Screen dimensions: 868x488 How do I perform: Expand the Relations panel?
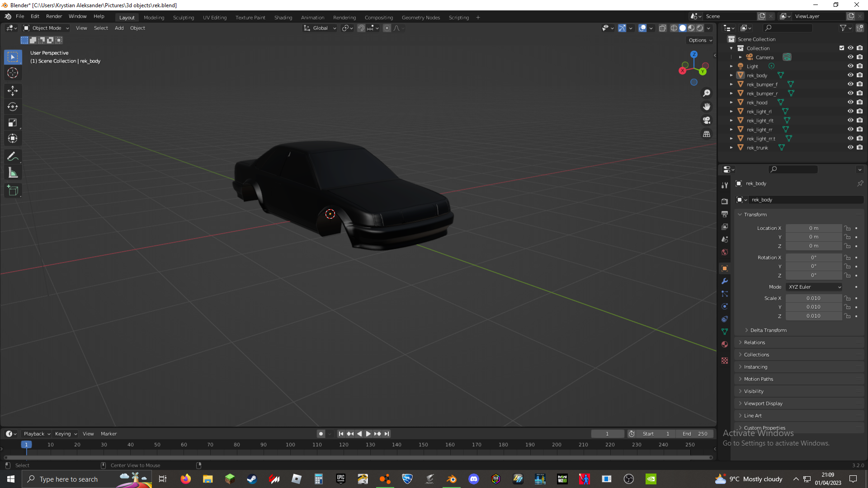(755, 343)
